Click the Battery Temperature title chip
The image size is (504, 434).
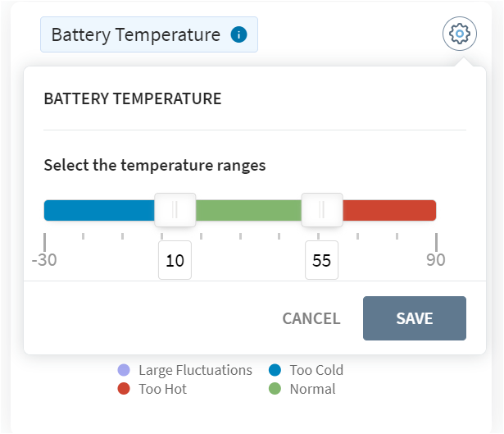[x=136, y=34]
